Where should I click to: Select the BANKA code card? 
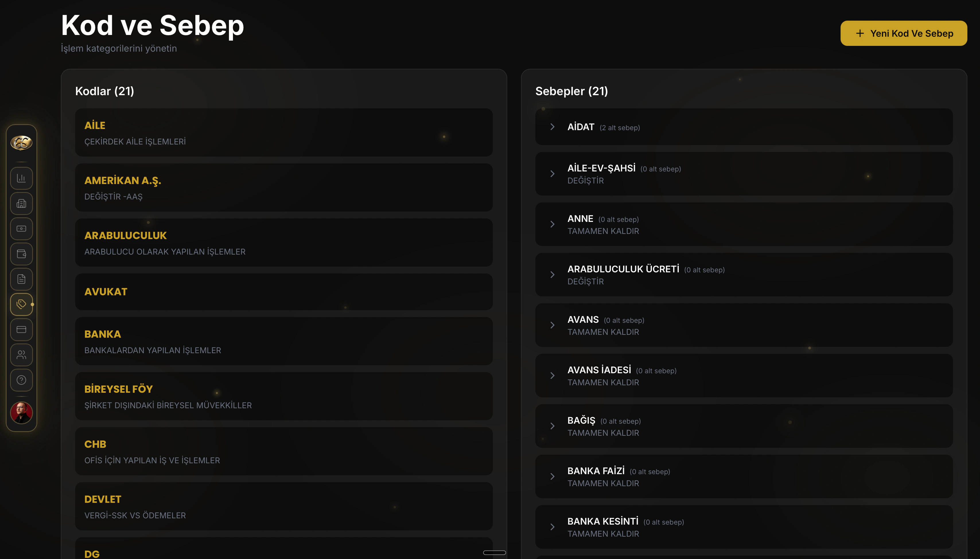284,341
